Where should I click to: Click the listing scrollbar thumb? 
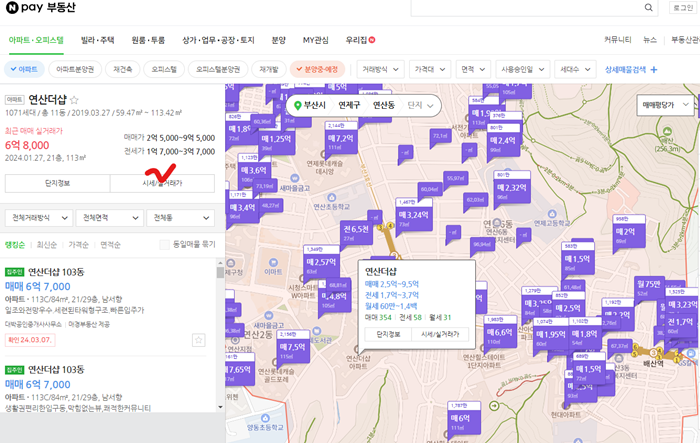[220, 272]
